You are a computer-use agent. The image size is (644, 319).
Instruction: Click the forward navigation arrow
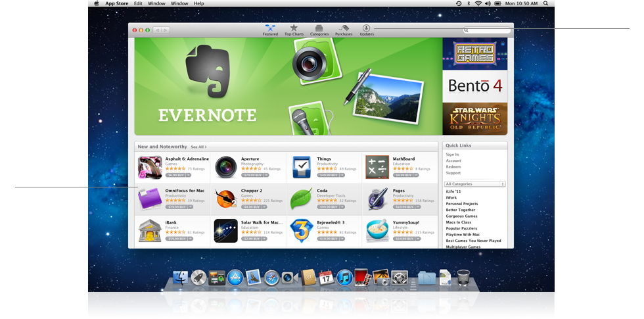coord(165,30)
